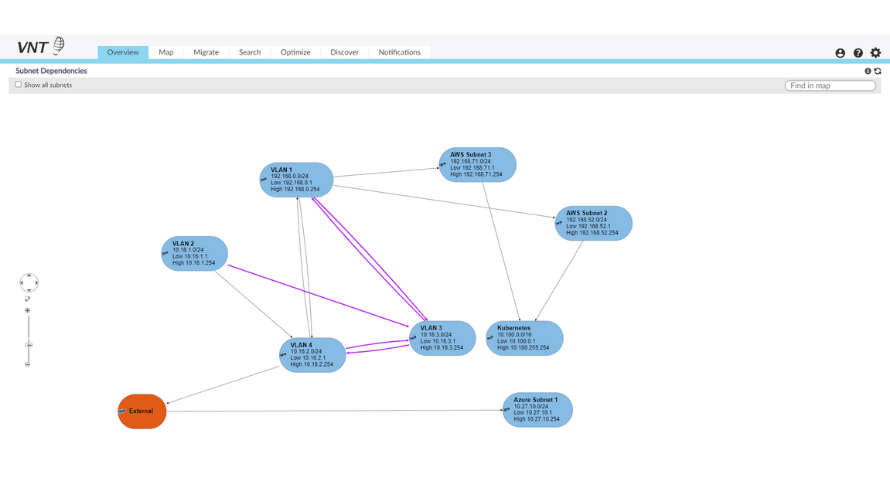This screenshot has width=890, height=500.
Task: Click the reset view icon below compass
Action: pos(27,299)
